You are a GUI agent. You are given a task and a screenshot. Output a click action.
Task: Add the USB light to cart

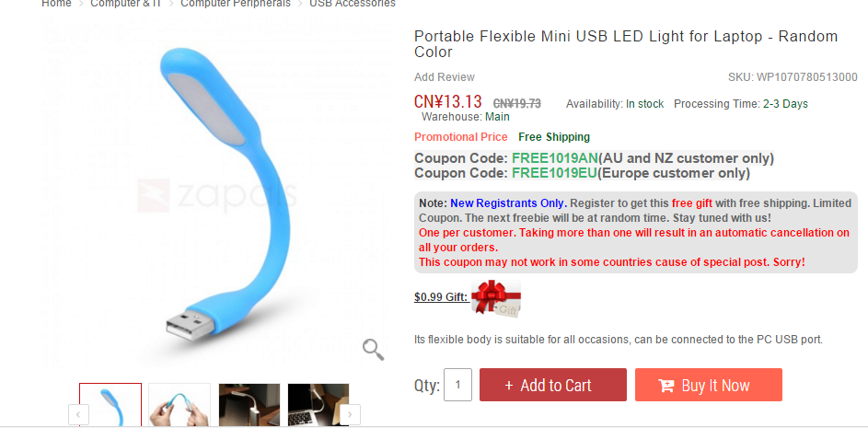[x=553, y=385]
